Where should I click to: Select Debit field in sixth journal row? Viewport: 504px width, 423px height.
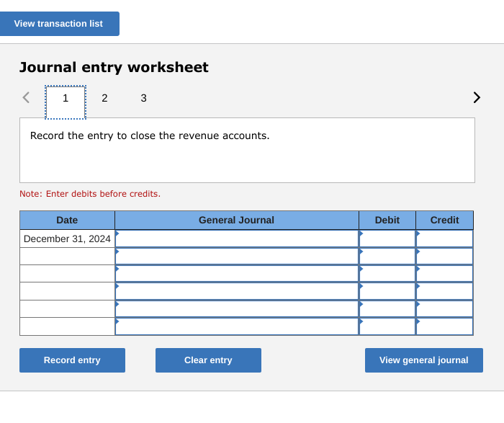click(387, 326)
